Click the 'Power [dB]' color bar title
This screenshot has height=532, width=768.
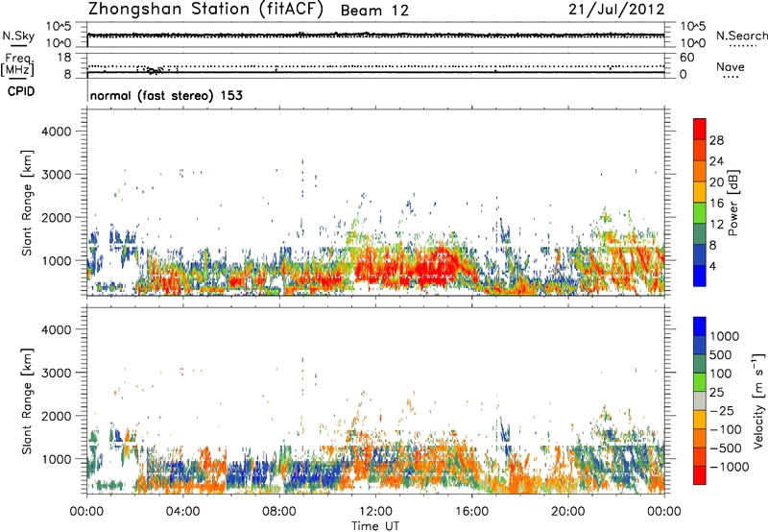point(733,203)
